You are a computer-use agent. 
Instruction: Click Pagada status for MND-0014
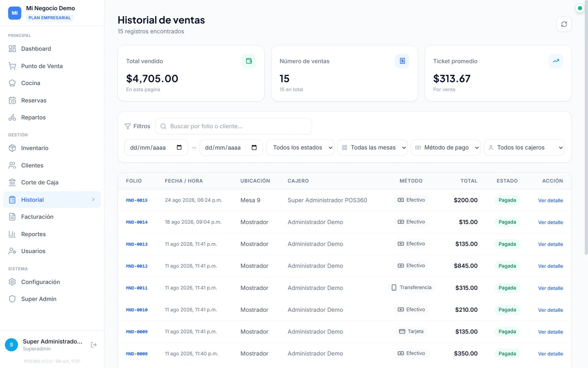click(507, 222)
